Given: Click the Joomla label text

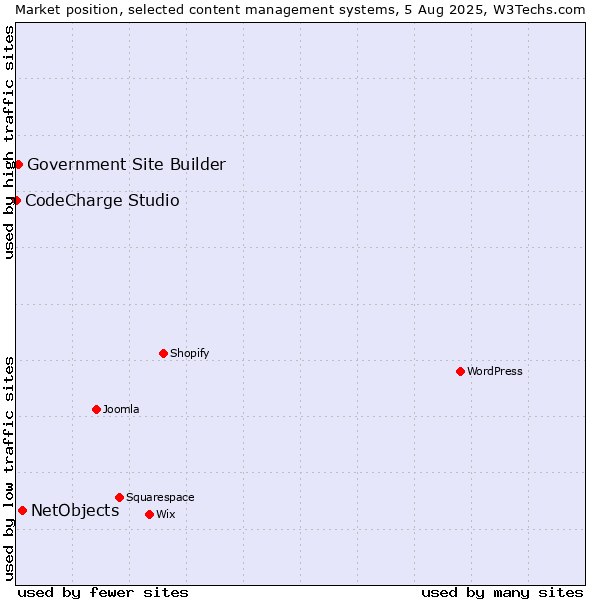Looking at the screenshot, I should tap(121, 409).
